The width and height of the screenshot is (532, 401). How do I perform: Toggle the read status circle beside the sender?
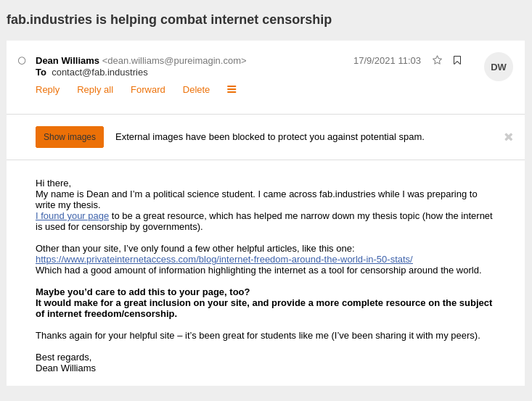[22, 61]
